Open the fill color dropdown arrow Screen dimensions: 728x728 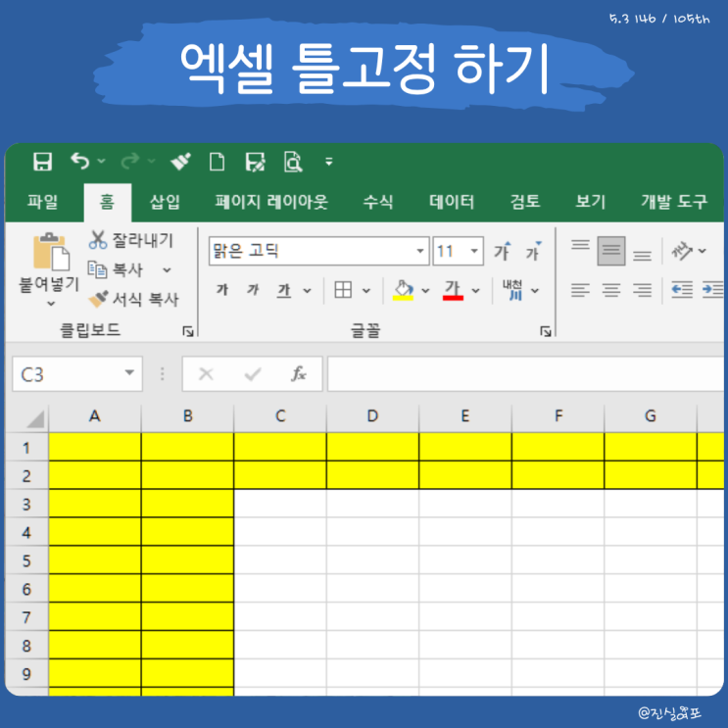[x=425, y=291]
